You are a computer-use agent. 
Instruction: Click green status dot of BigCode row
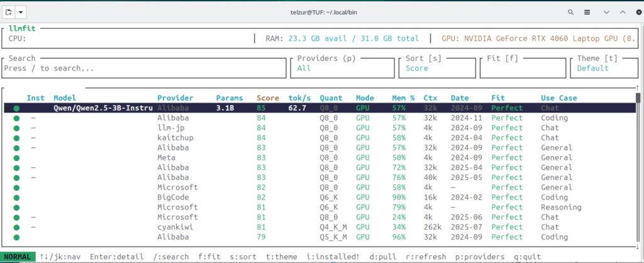click(16, 197)
